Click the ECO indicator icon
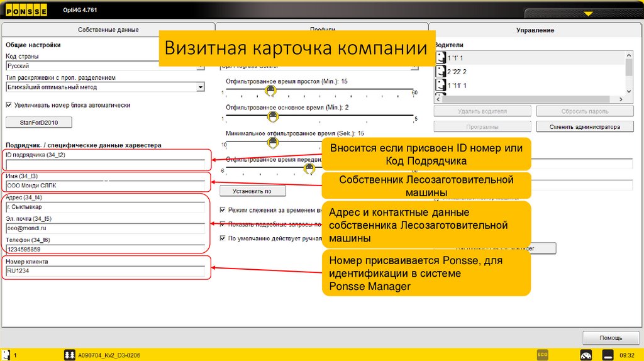Image resolution: width=644 pixels, height=361 pixels. pyautogui.click(x=543, y=355)
